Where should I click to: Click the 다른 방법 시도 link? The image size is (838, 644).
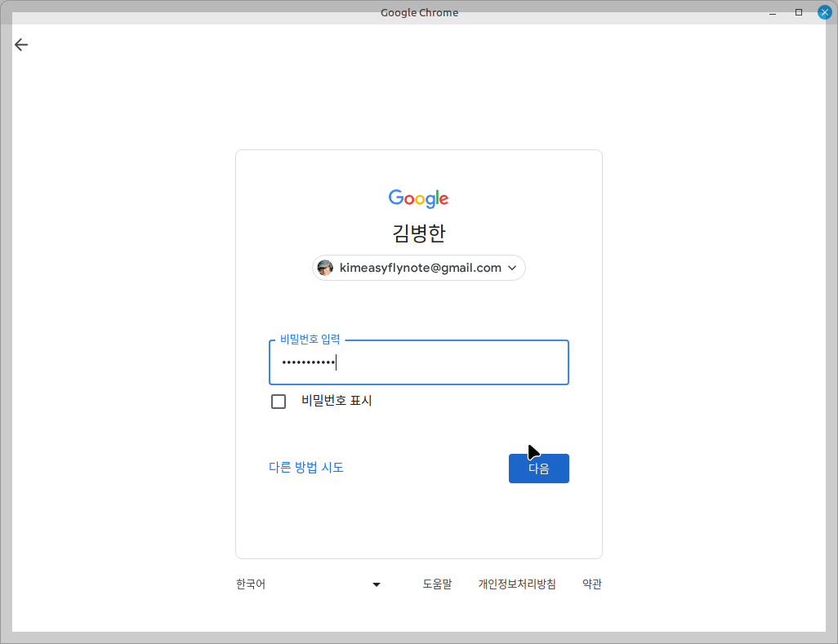tap(306, 467)
